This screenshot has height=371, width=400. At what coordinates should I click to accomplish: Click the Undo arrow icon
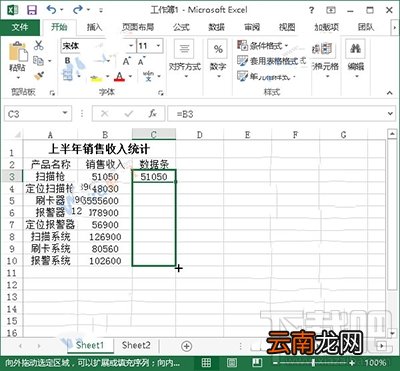pyautogui.click(x=52, y=10)
